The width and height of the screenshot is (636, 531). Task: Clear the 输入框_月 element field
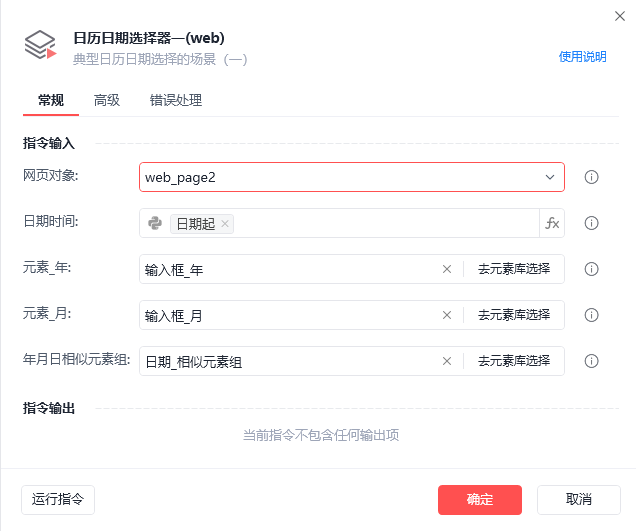447,315
